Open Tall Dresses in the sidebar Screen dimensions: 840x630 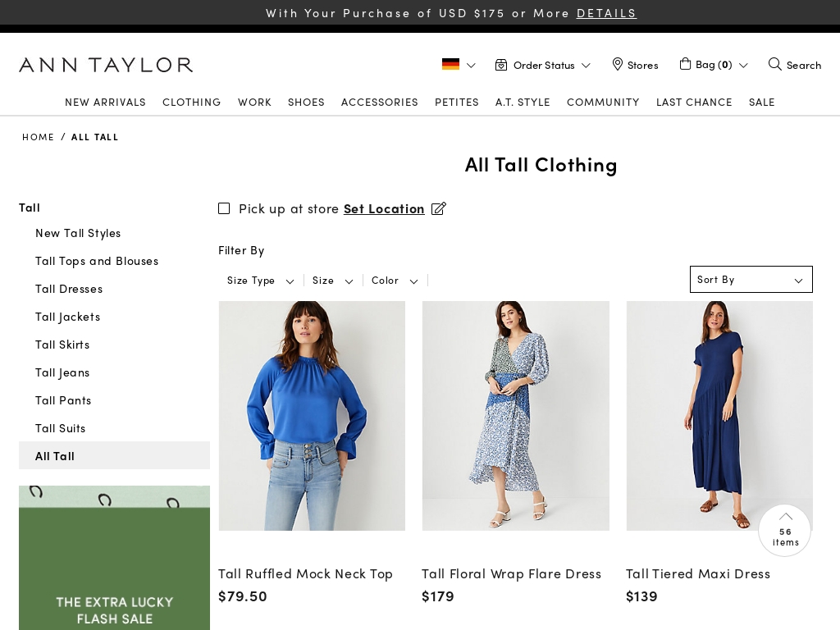pyautogui.click(x=69, y=288)
